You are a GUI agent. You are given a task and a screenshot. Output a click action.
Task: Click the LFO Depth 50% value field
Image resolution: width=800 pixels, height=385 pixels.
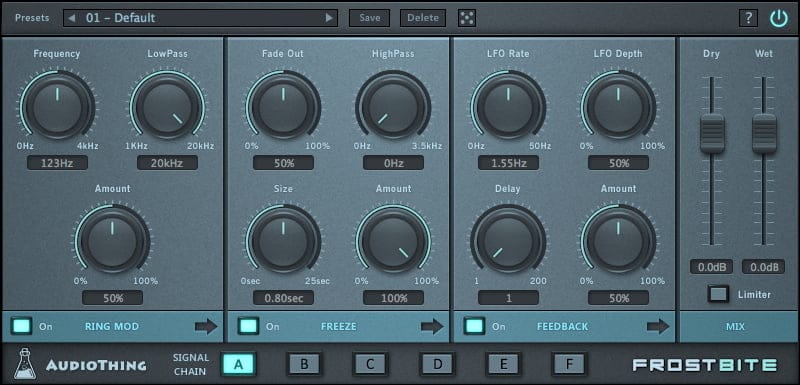click(618, 163)
